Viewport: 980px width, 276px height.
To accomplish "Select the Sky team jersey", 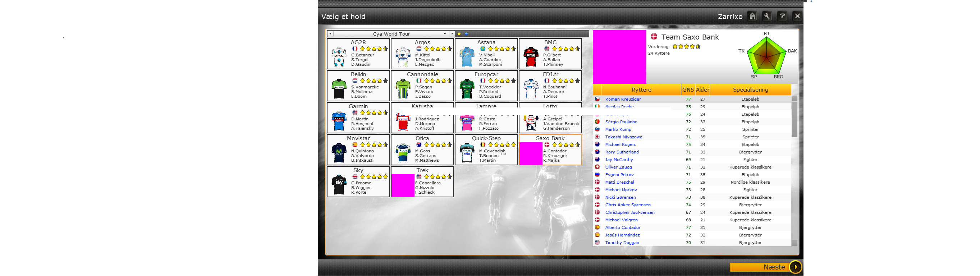I will [x=339, y=184].
